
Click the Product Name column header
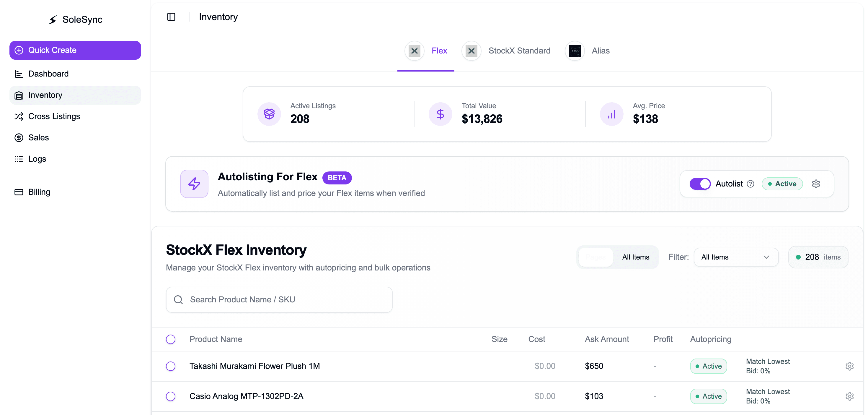coord(216,339)
